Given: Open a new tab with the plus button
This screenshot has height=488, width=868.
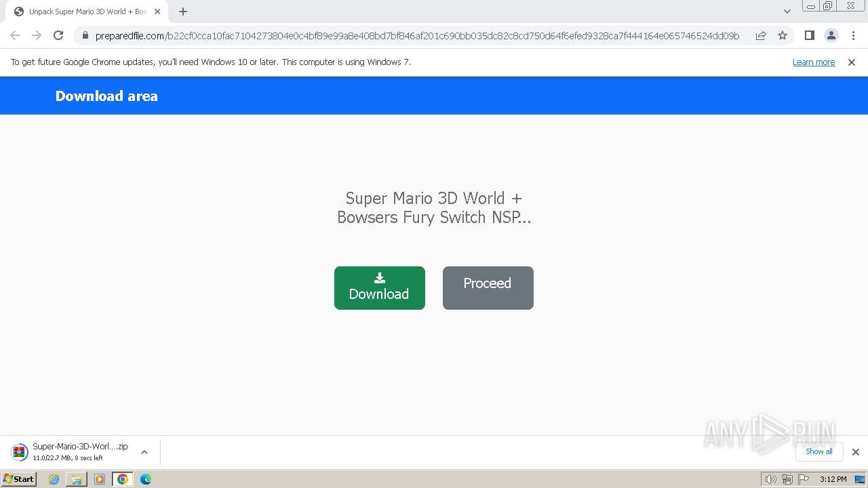Looking at the screenshot, I should coord(183,12).
